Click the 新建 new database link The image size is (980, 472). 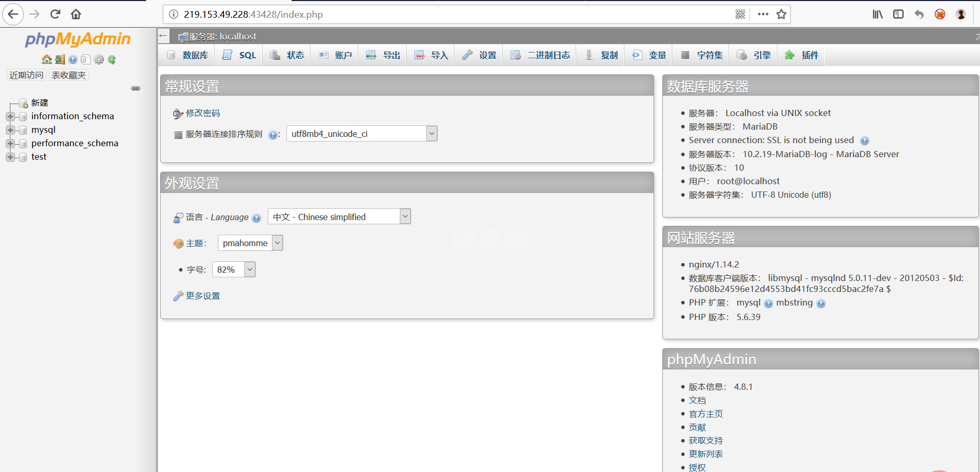click(x=40, y=103)
